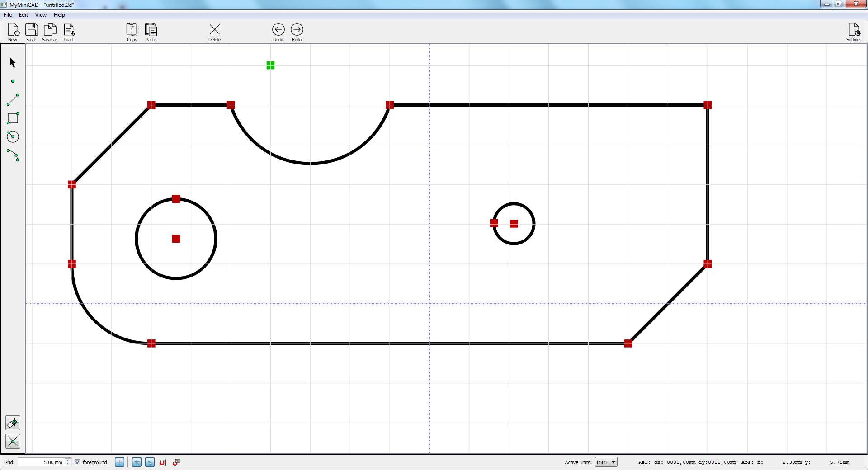
Task: Select the arrow pointer tool
Action: pos(13,62)
